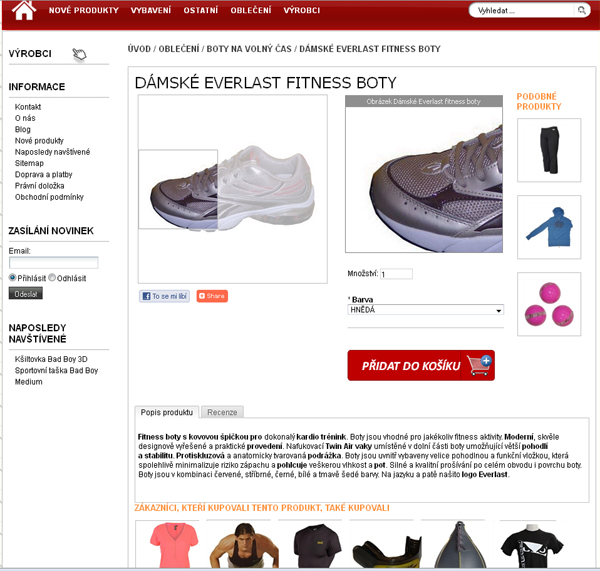Image resolution: width=600 pixels, height=571 pixels.
Task: Open the blue hoodie similar product
Action: (x=549, y=227)
